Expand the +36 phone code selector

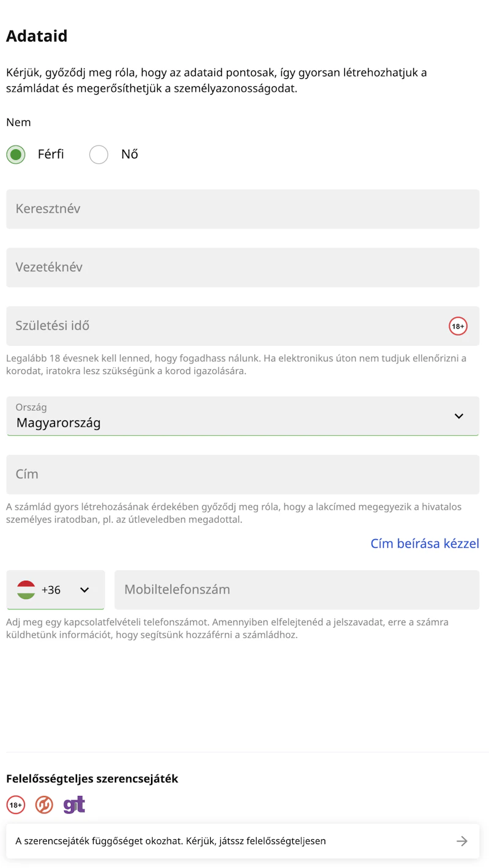56,590
